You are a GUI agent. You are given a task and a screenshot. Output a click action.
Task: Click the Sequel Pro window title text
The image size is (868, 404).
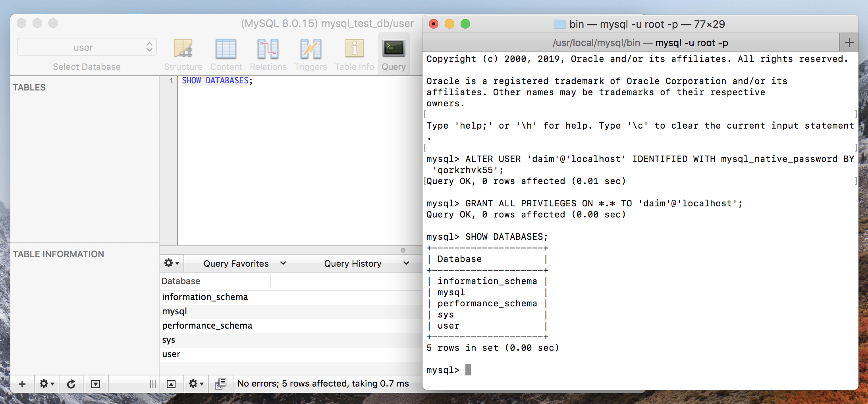[327, 24]
